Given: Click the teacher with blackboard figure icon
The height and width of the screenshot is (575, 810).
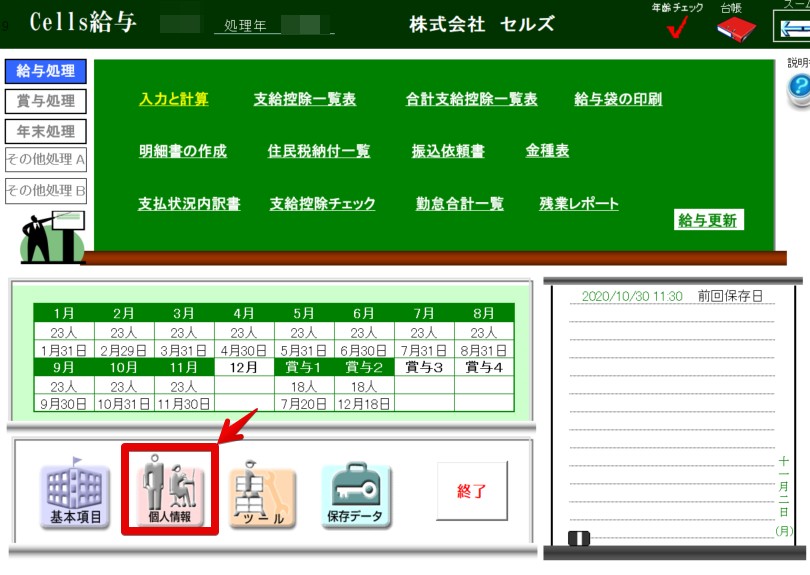Looking at the screenshot, I should pos(51,236).
